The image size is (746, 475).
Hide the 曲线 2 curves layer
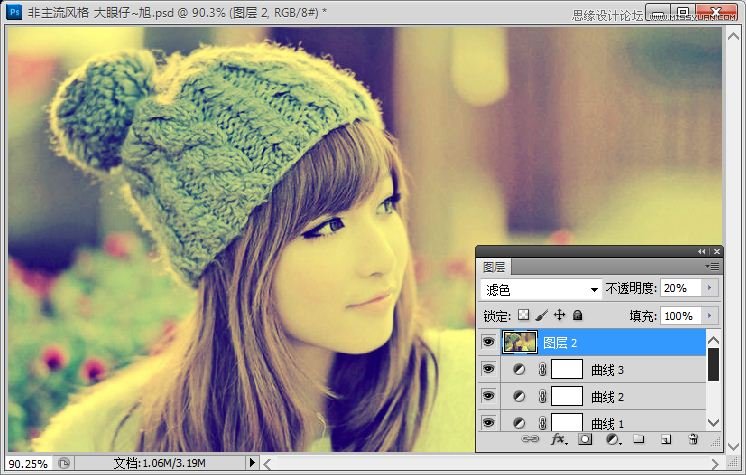[488, 396]
